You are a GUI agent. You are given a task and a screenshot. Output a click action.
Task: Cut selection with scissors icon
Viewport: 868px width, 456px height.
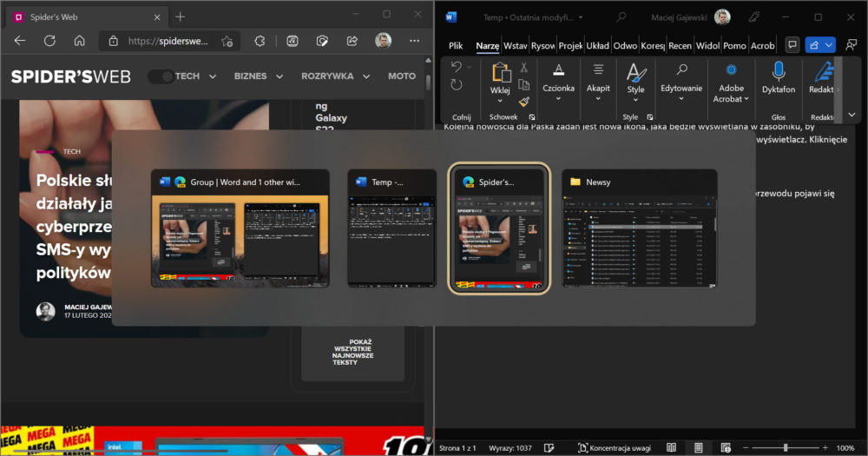pos(523,68)
